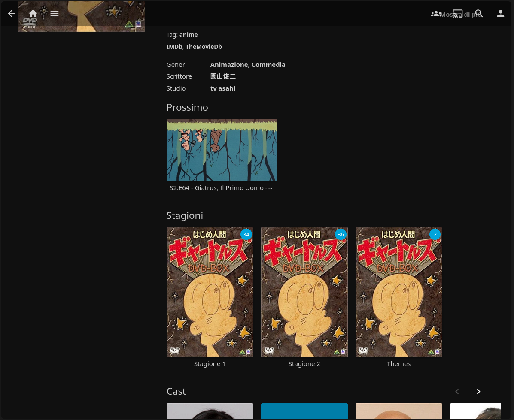The width and height of the screenshot is (514, 420).
Task: Filter by Commedia genre
Action: click(x=268, y=65)
